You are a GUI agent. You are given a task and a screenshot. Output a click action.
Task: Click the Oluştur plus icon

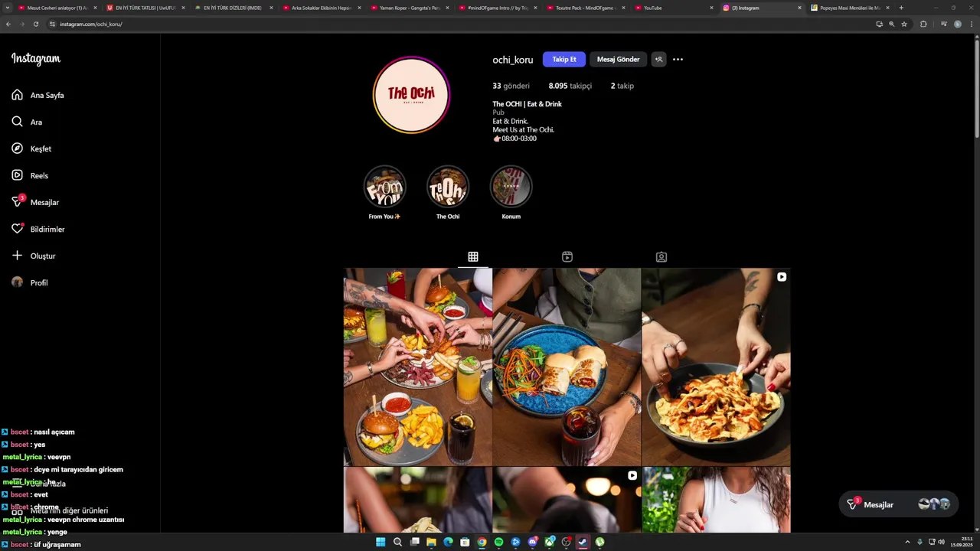17,256
